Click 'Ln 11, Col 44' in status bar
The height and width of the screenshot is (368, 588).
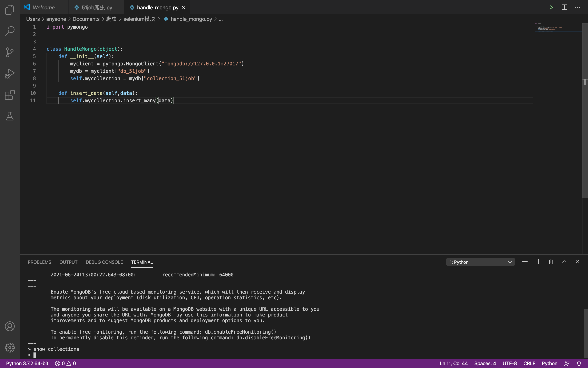pos(454,363)
